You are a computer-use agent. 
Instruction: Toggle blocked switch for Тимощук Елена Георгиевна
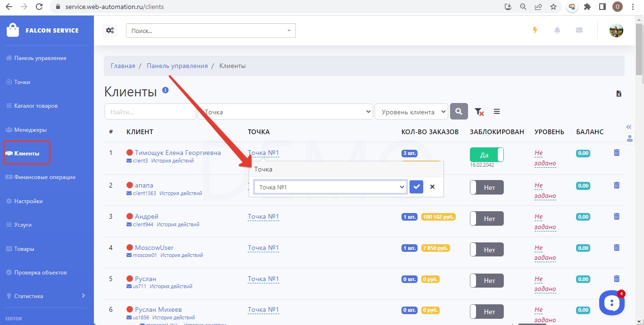point(486,155)
